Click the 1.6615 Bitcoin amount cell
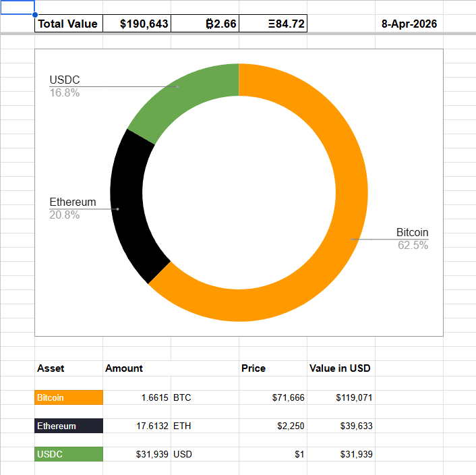 click(x=137, y=397)
